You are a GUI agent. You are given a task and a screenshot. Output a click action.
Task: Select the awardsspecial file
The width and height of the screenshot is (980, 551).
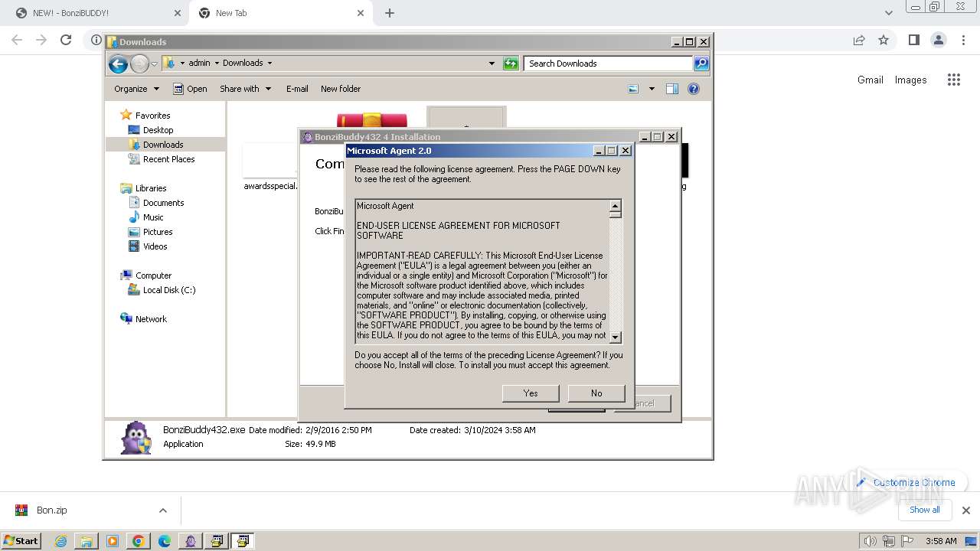(270, 166)
